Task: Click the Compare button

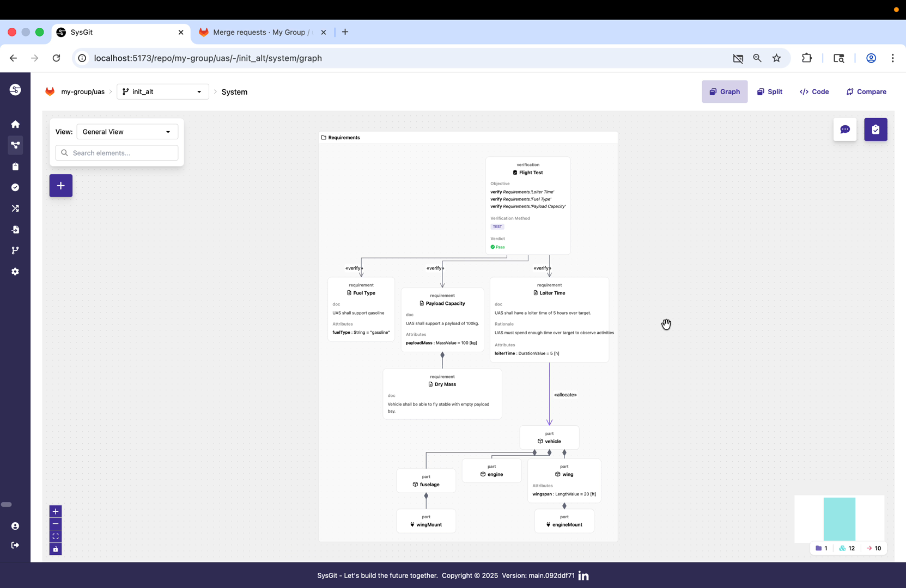Action: tap(866, 91)
